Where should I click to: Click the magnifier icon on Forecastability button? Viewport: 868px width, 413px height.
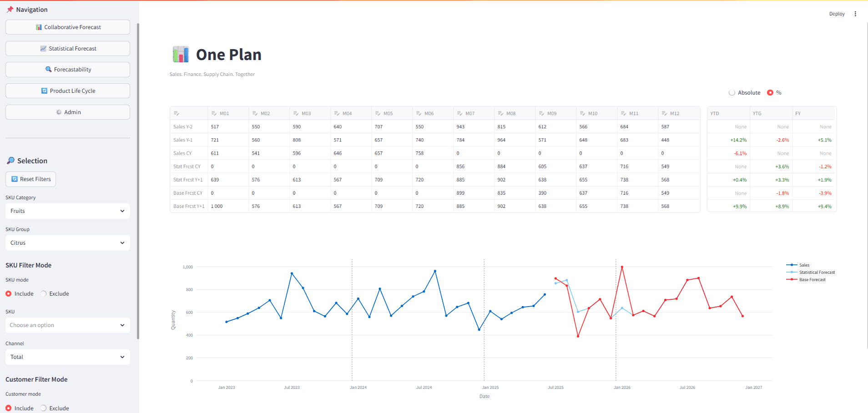click(48, 69)
